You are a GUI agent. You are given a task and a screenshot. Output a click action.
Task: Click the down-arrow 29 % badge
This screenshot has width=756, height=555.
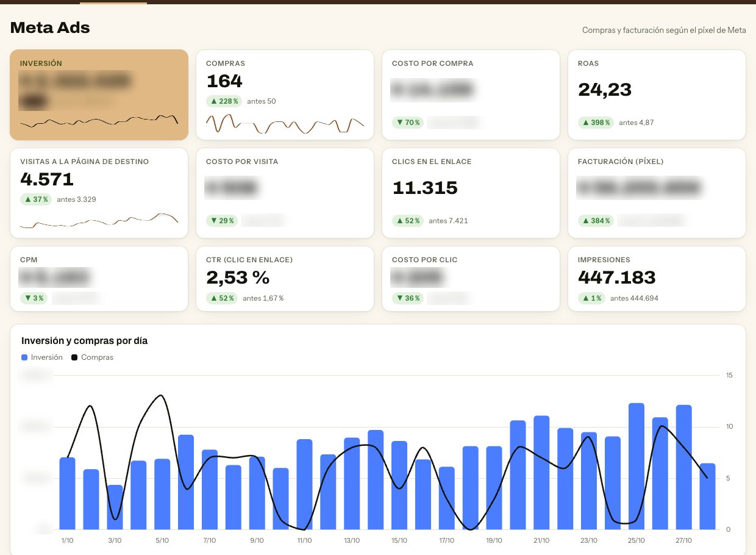[x=222, y=221]
